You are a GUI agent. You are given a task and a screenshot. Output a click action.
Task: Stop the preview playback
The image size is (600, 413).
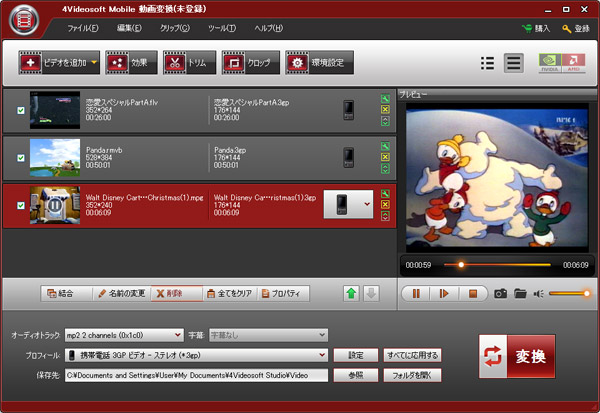473,294
